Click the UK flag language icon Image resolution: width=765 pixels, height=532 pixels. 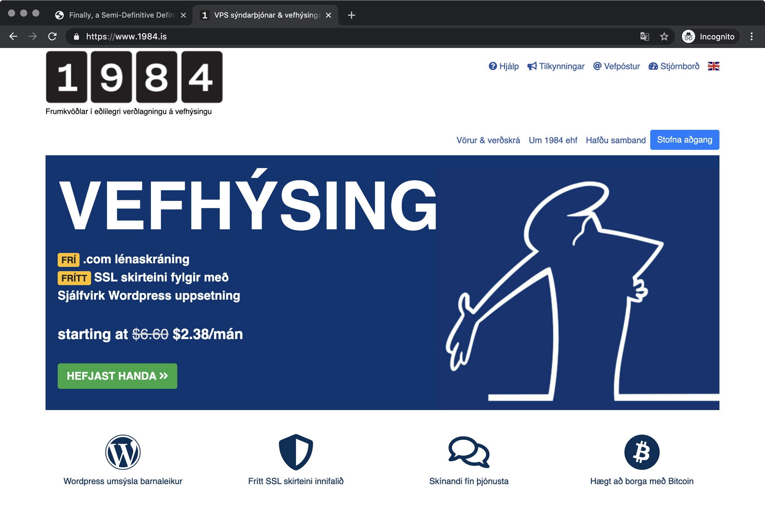click(x=713, y=66)
